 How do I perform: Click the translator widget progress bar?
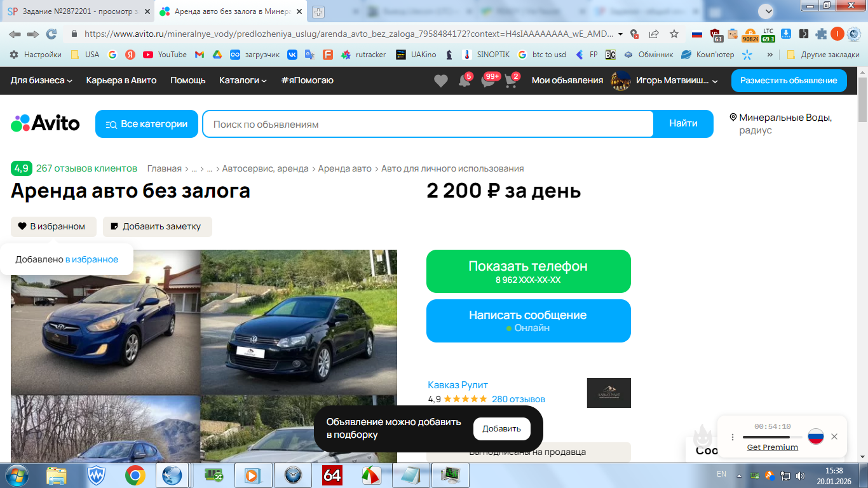tap(773, 437)
